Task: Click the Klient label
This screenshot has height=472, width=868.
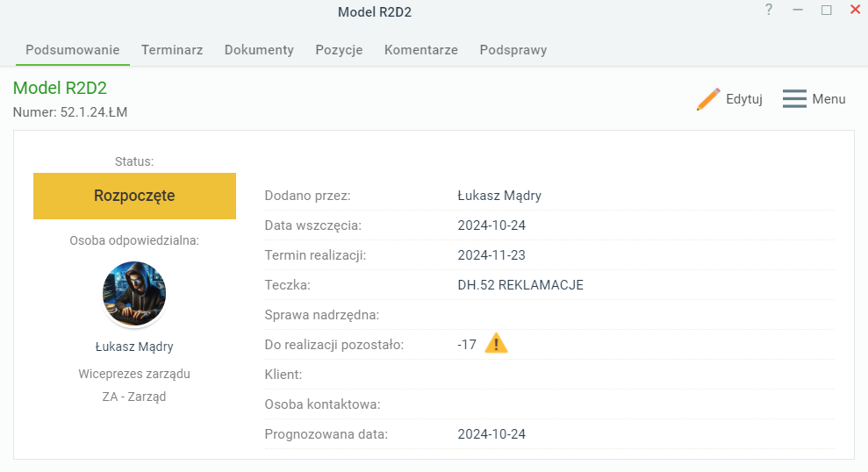Action: [283, 375]
